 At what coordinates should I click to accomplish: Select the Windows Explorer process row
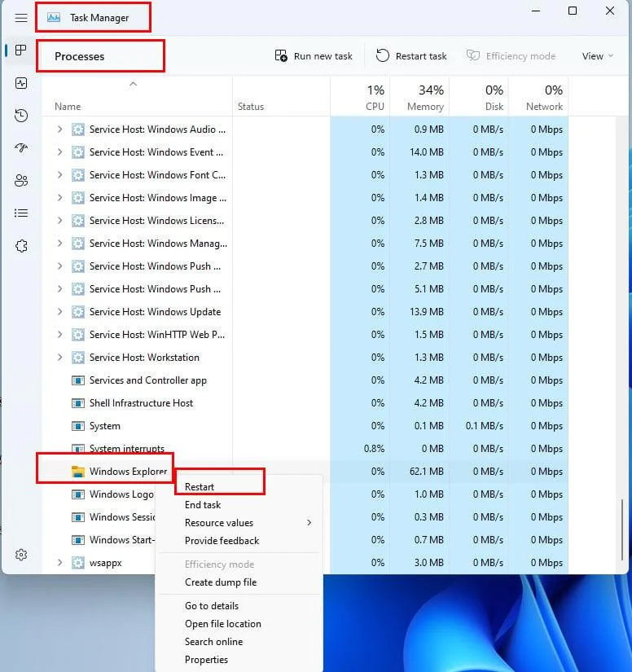point(305,472)
